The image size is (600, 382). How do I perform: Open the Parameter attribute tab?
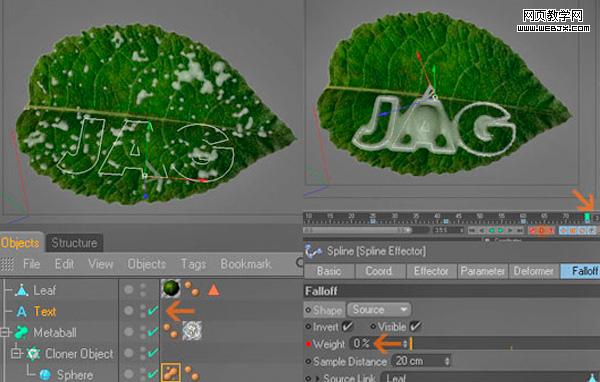click(x=483, y=271)
